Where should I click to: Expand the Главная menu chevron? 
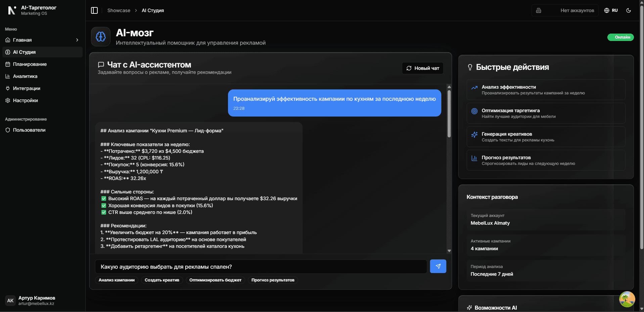pyautogui.click(x=77, y=40)
